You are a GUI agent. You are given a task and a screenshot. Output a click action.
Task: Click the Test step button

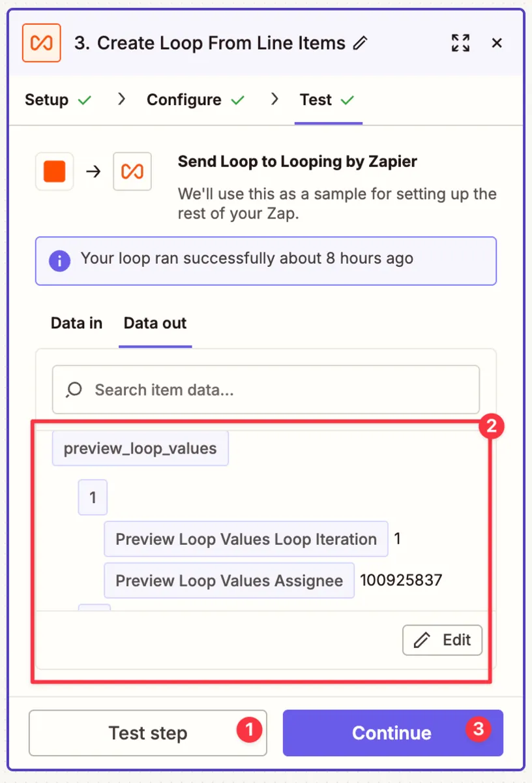147,733
